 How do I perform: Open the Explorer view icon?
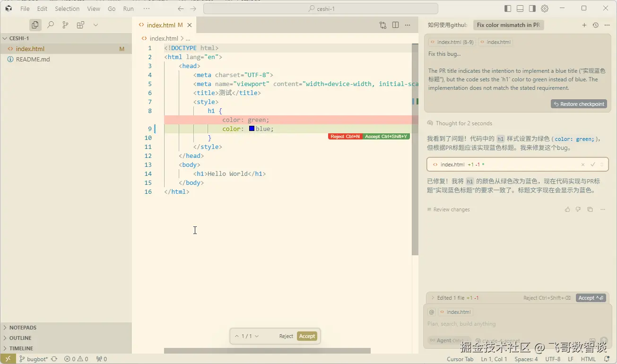[x=35, y=25]
